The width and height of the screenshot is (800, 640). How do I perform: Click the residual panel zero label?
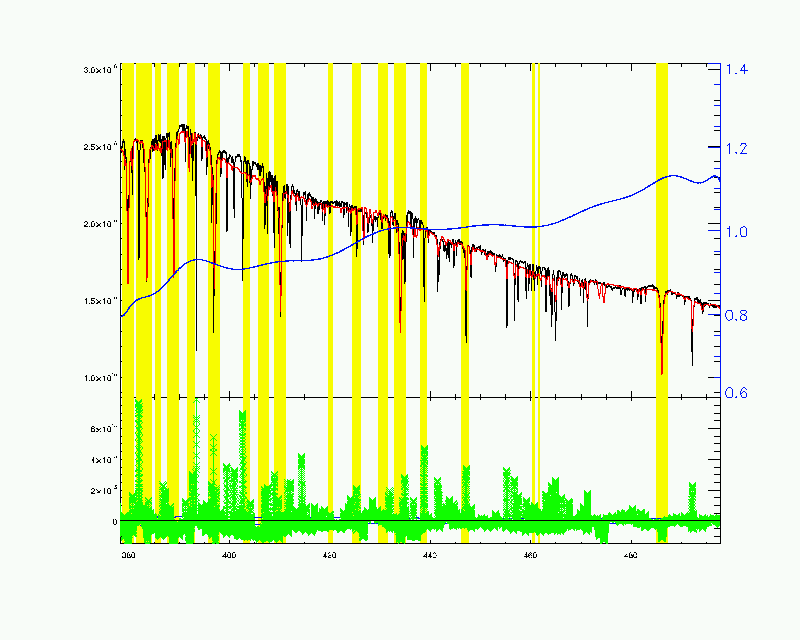pyautogui.click(x=115, y=522)
